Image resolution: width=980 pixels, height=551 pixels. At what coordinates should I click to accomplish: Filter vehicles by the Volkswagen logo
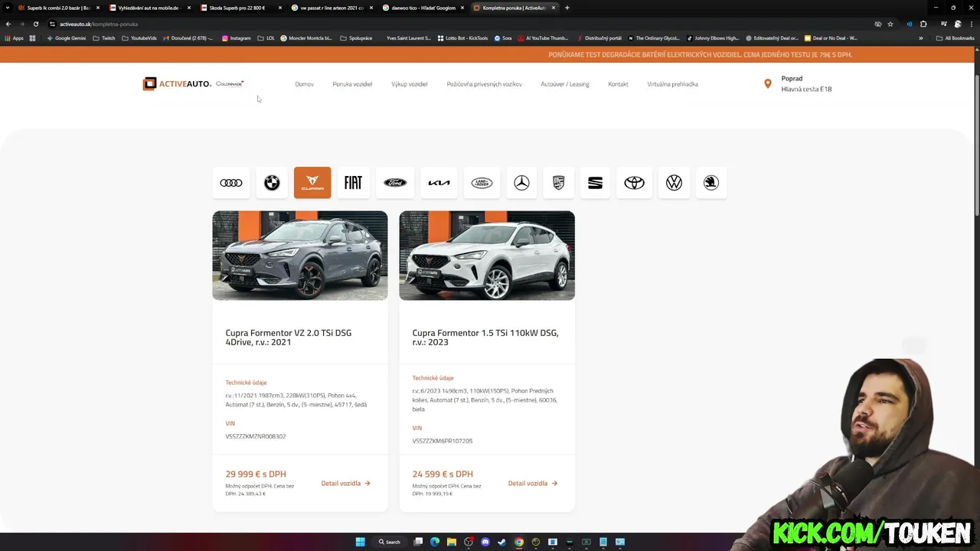(674, 183)
